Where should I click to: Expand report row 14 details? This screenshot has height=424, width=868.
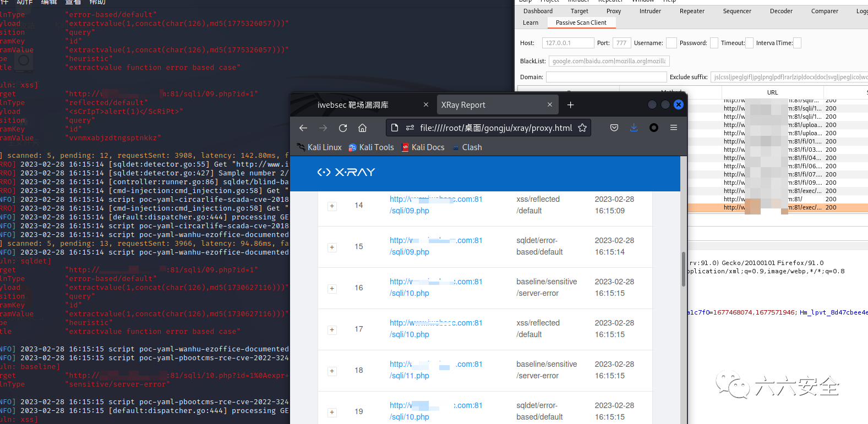point(332,206)
